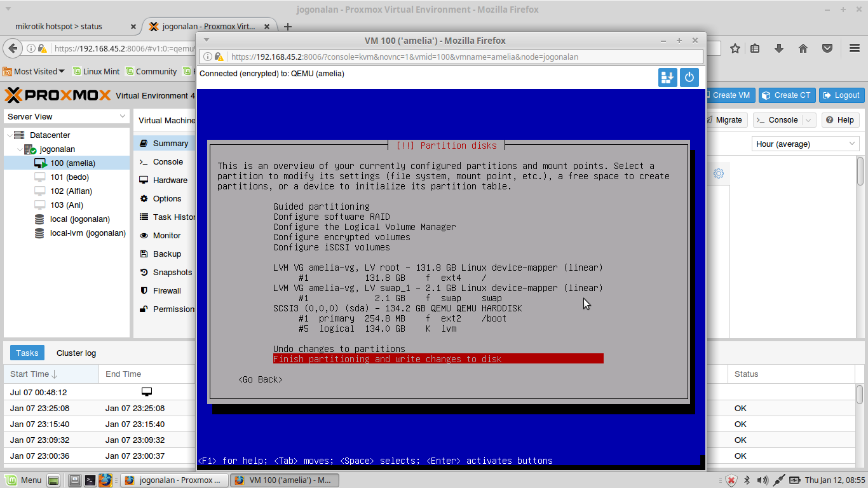This screenshot has height=488, width=868.
Task: Expand the Console button dropdown arrow
Action: [808, 120]
